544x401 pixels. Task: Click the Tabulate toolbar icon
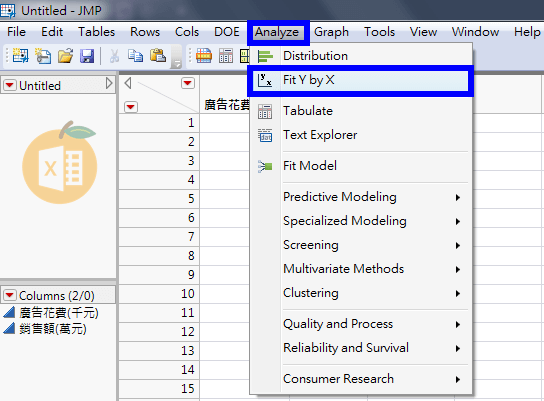(226, 56)
